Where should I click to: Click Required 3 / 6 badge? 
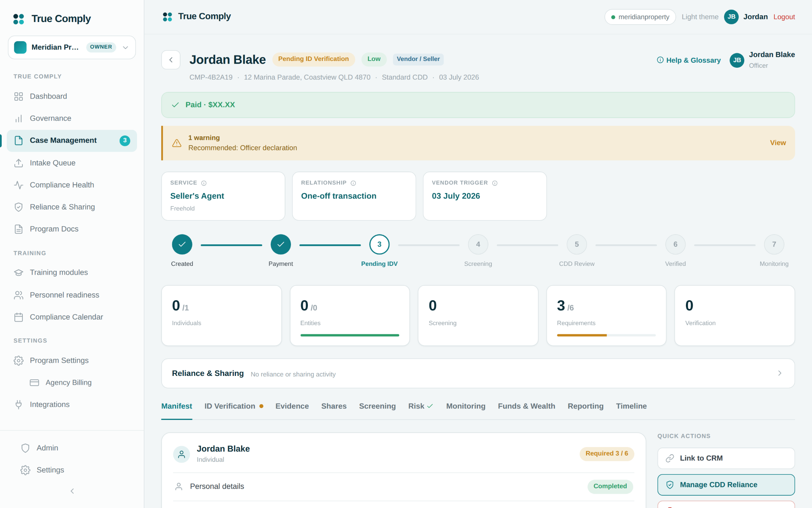click(x=607, y=454)
